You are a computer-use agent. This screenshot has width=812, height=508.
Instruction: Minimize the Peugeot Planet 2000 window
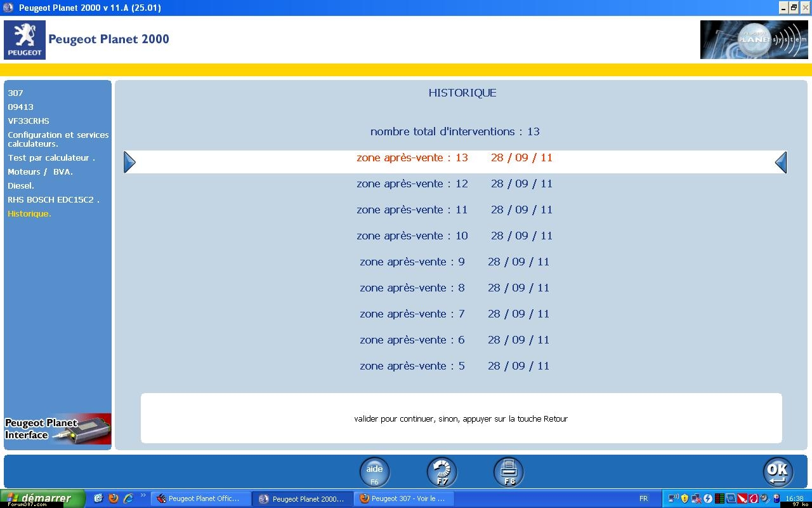[783, 8]
